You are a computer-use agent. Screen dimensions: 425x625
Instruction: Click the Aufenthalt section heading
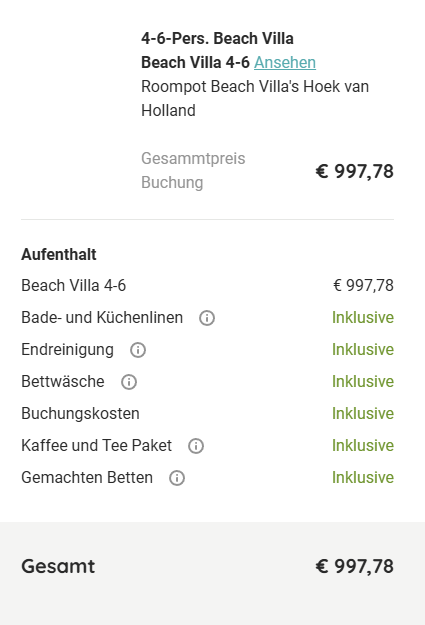coord(59,254)
